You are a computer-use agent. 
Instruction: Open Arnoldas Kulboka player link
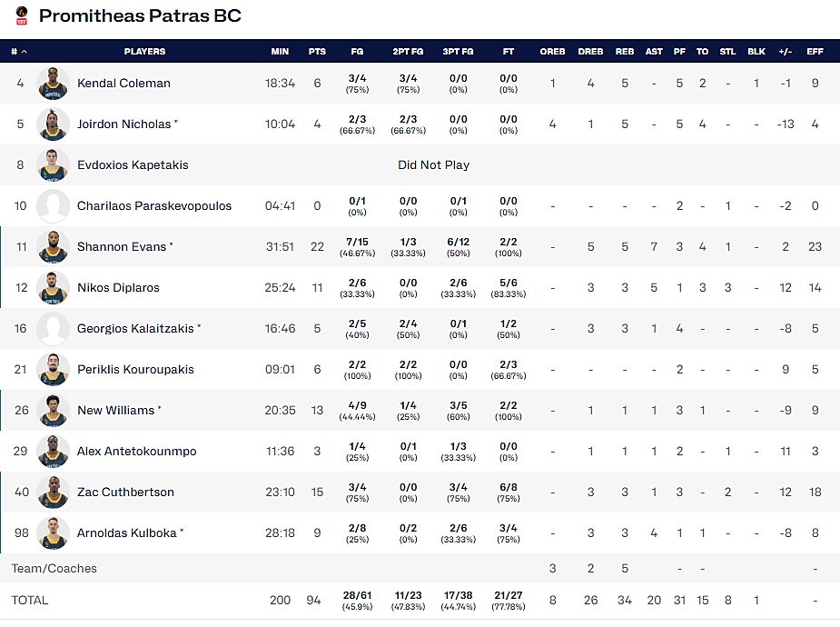(x=127, y=533)
